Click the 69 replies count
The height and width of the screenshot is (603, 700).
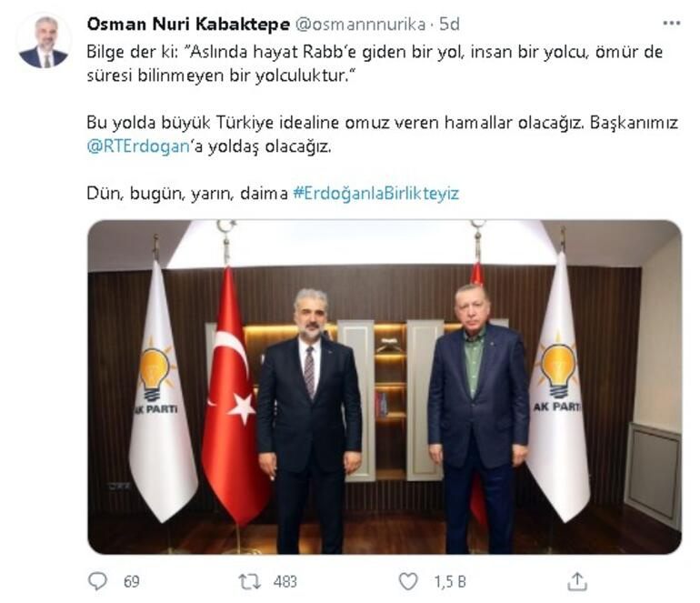[131, 581]
